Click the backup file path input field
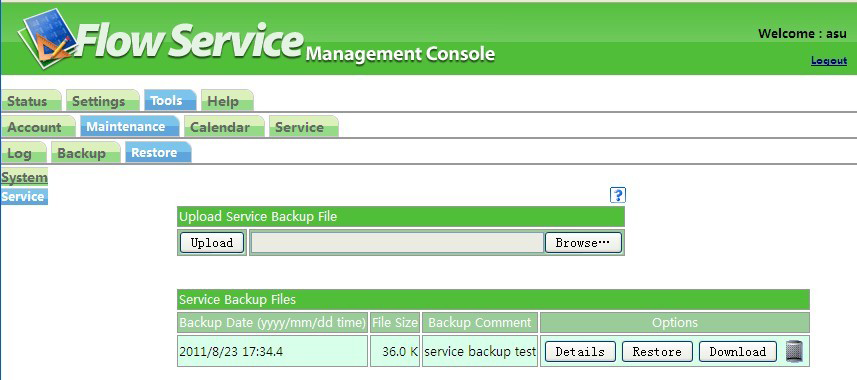Viewport: 857px width, 380px height. [397, 243]
